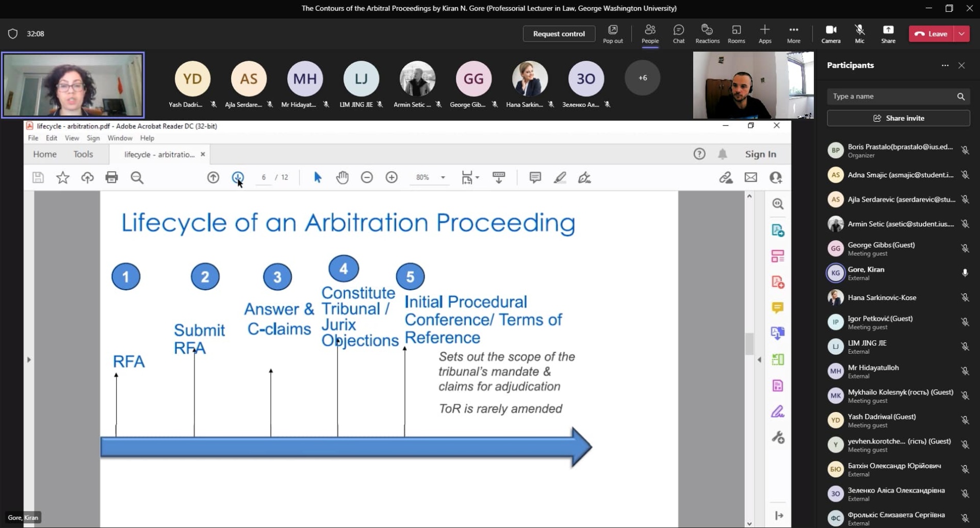Image resolution: width=980 pixels, height=528 pixels.
Task: Click the Print icon in Acrobat toolbar
Action: tap(111, 177)
